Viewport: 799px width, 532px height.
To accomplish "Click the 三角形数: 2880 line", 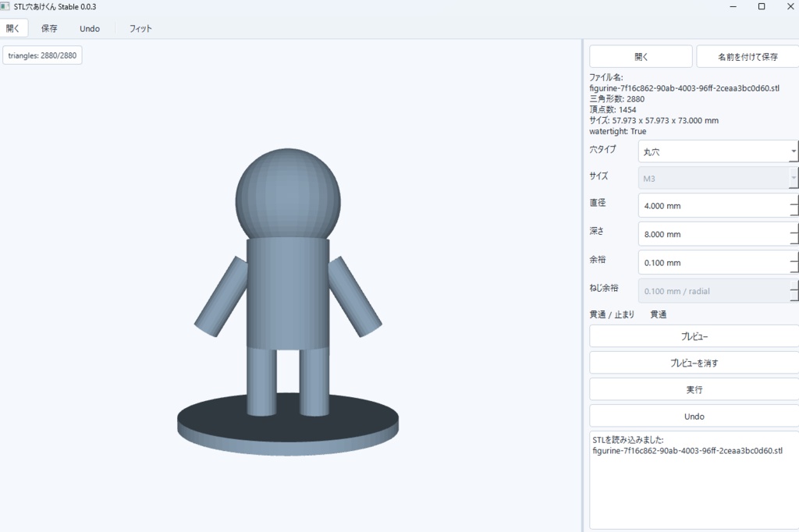I will [617, 99].
